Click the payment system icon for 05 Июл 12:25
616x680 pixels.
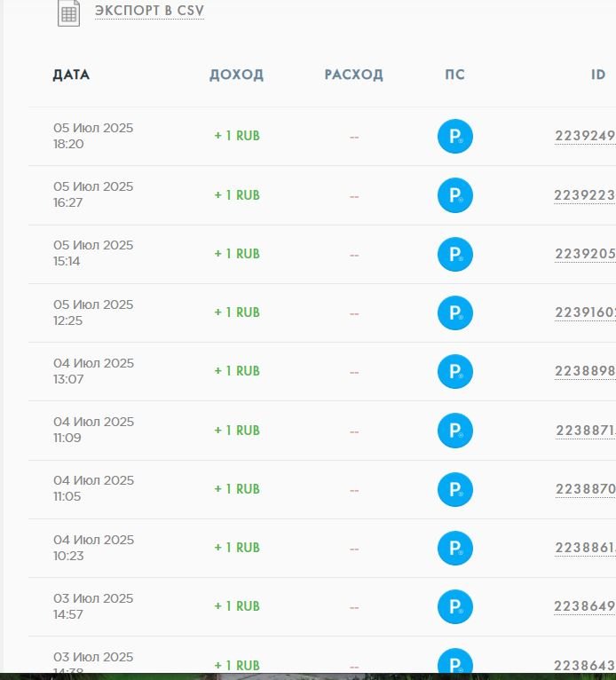(x=455, y=312)
